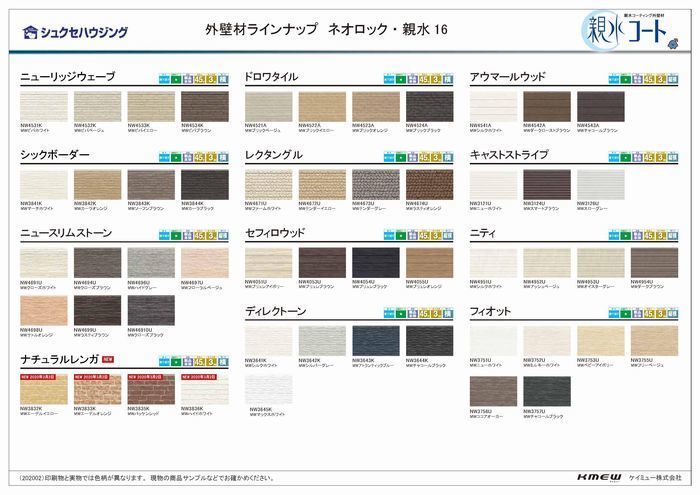
Task: Click the green badge in フィオット header
Action: tap(625, 313)
